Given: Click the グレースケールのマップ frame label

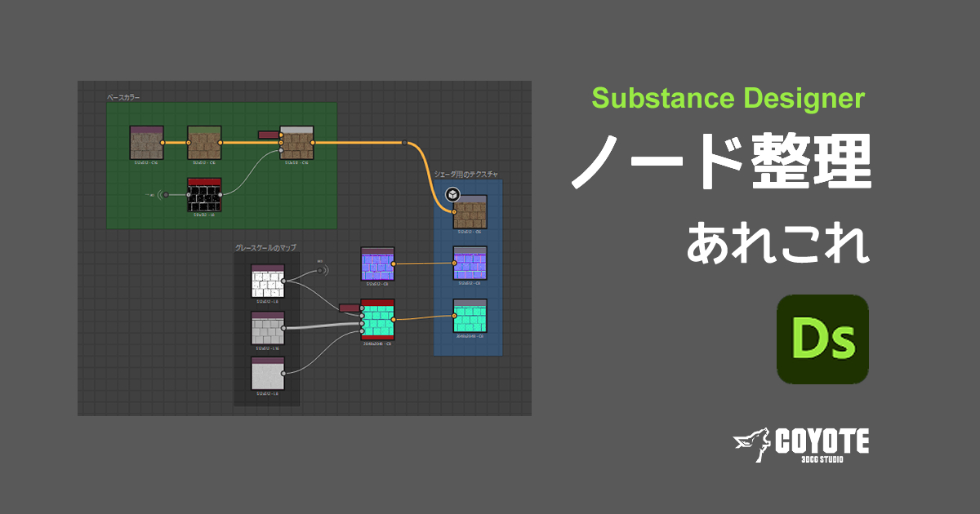Looking at the screenshot, I should click(265, 246).
